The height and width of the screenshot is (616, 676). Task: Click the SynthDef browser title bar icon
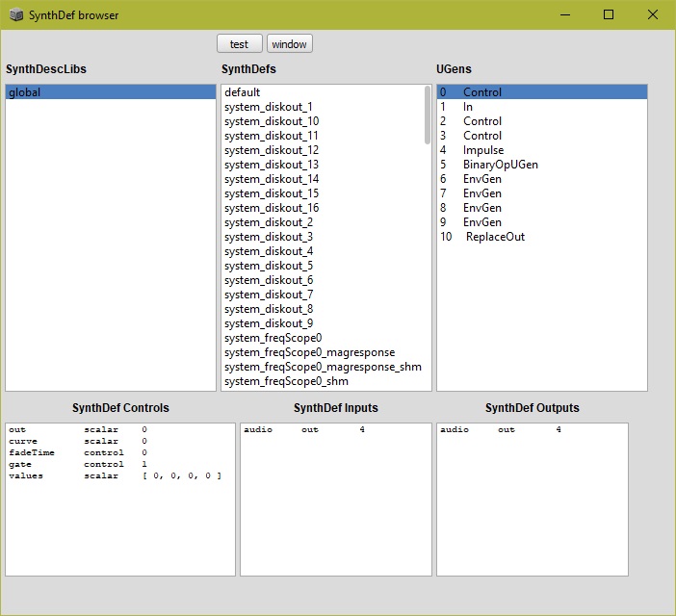pos(16,14)
